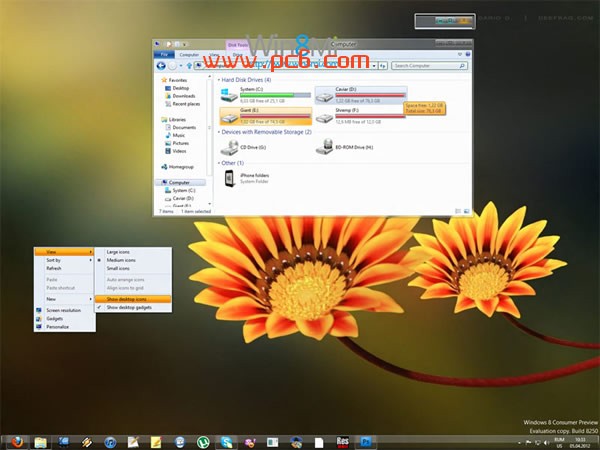Open Homegroup in navigation pane
This screenshot has width=600, height=450.
181,167
